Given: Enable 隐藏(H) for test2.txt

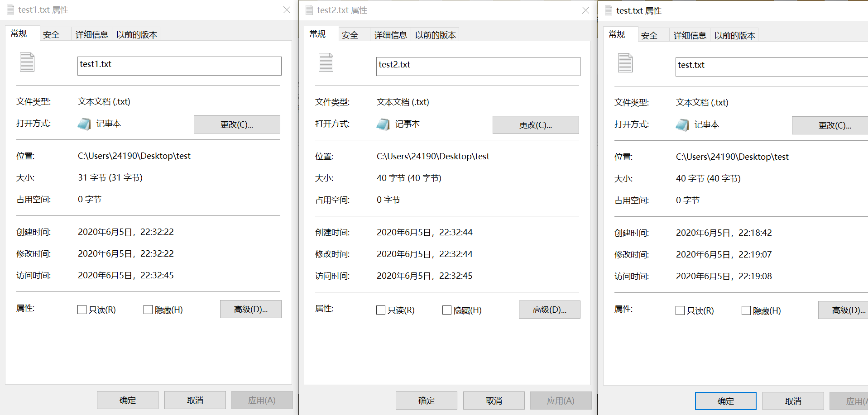Looking at the screenshot, I should (x=446, y=310).
